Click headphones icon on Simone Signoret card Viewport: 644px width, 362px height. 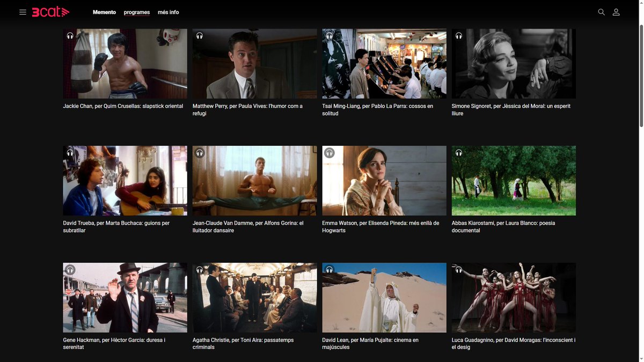click(x=459, y=35)
